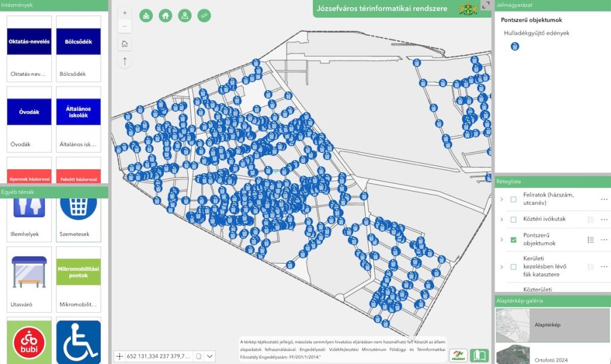Expand the Feliratok layer group

502,199
